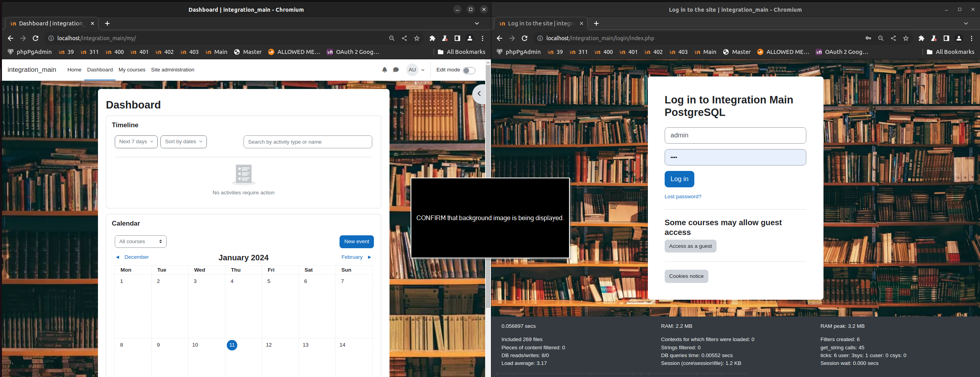Screen dimensions: 980x377
Task: Open Chromium three-dot menu in Log in window
Action: pos(972,38)
